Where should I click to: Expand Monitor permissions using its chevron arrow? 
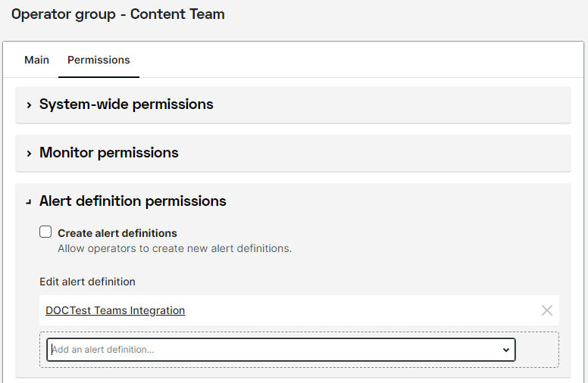[29, 153]
